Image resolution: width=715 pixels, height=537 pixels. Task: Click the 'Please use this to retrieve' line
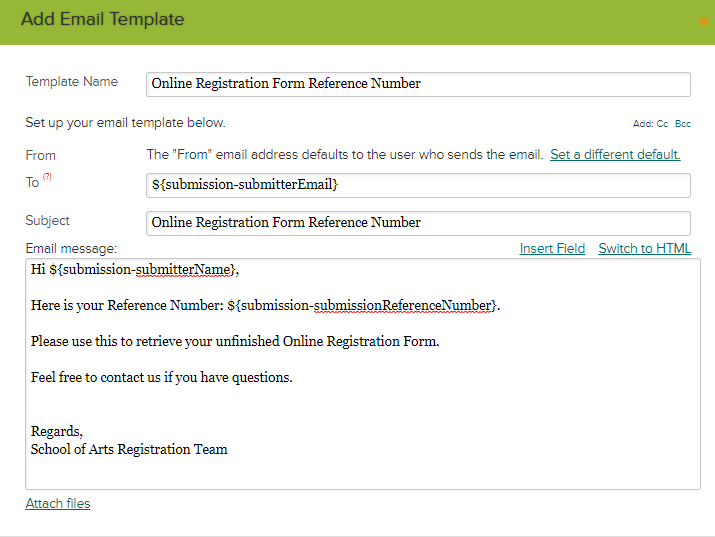click(x=235, y=341)
